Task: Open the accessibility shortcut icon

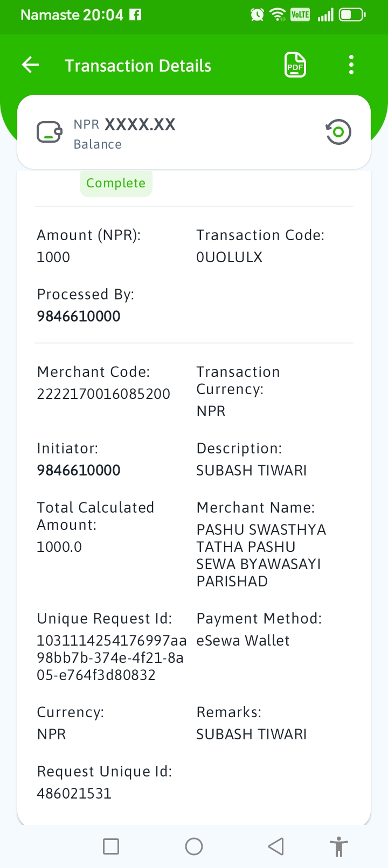Action: click(339, 846)
